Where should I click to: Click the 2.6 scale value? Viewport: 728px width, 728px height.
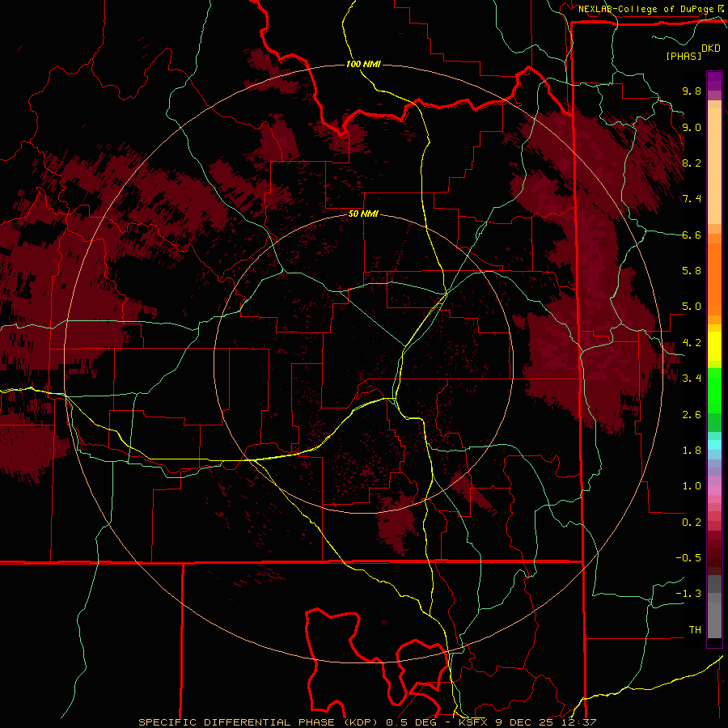[x=692, y=415]
